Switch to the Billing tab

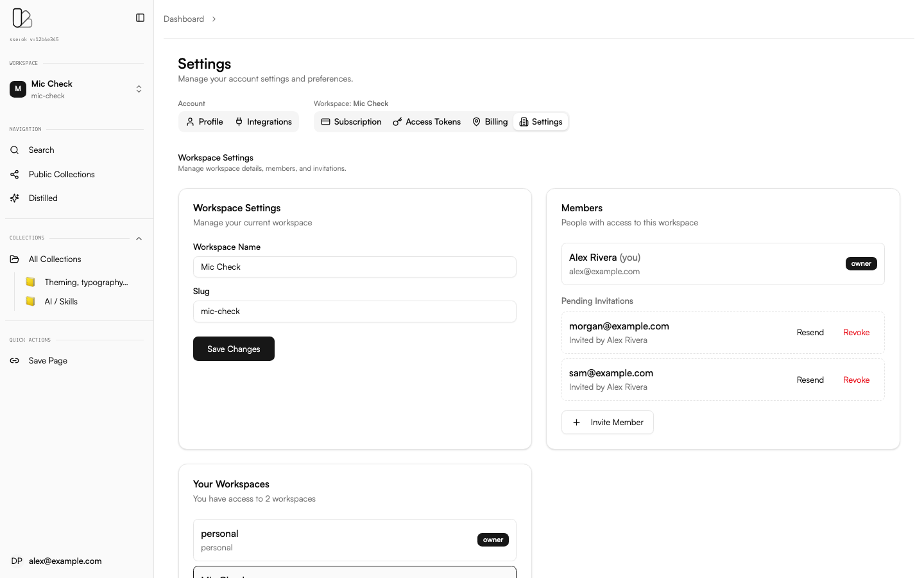[490, 121]
